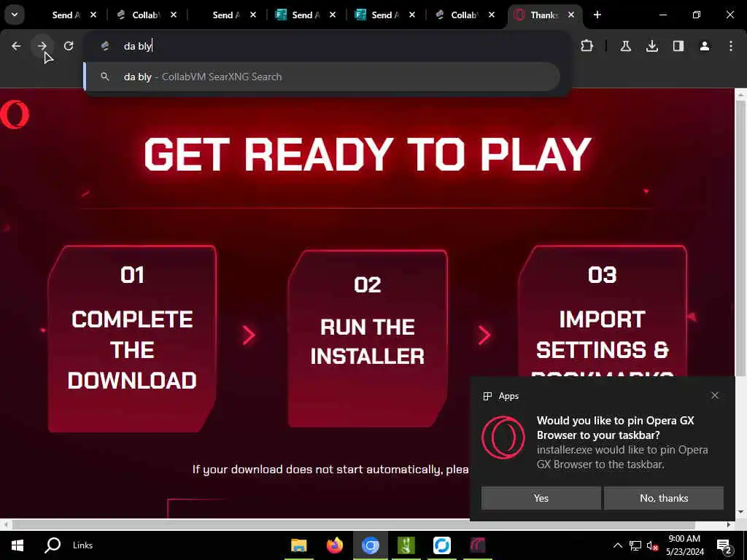
Task: Open the profile avatar menu
Action: click(705, 46)
